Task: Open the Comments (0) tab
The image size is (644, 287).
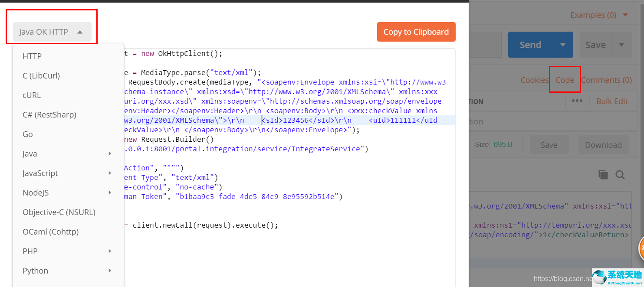Action: (606, 80)
